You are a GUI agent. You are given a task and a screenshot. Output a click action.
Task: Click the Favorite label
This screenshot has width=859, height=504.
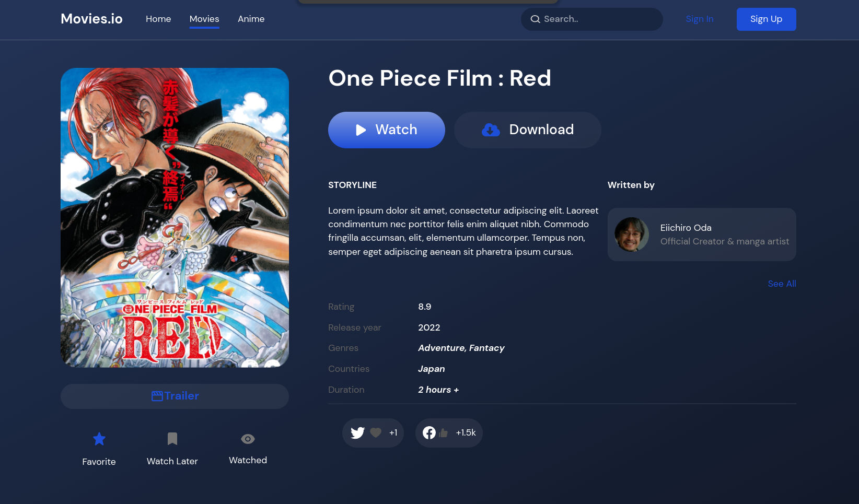(x=99, y=462)
